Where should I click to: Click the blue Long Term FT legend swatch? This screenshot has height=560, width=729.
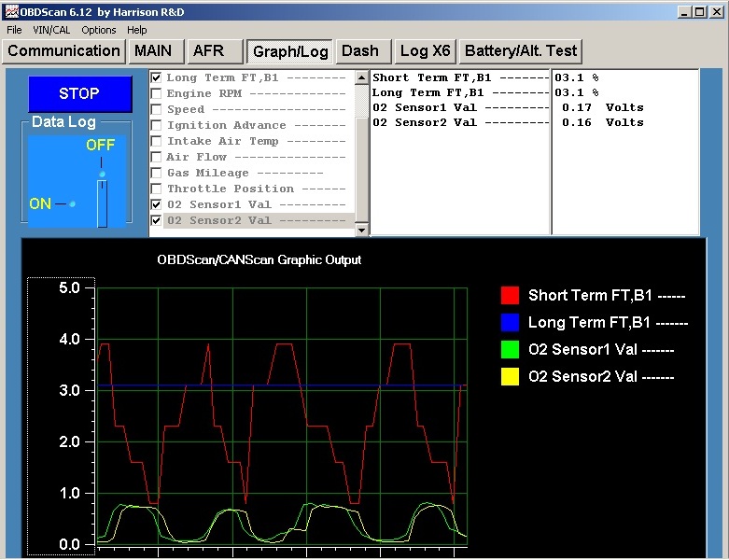pos(510,323)
